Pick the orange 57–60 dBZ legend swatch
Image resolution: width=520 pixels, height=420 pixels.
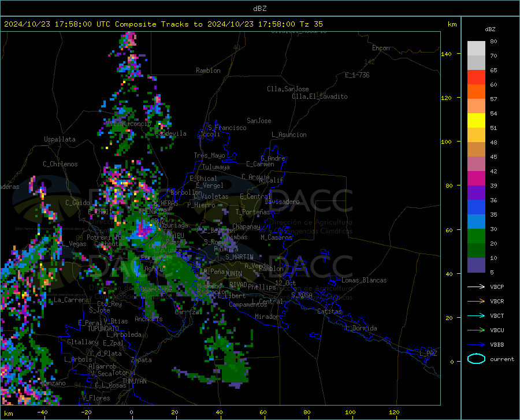[x=476, y=92]
